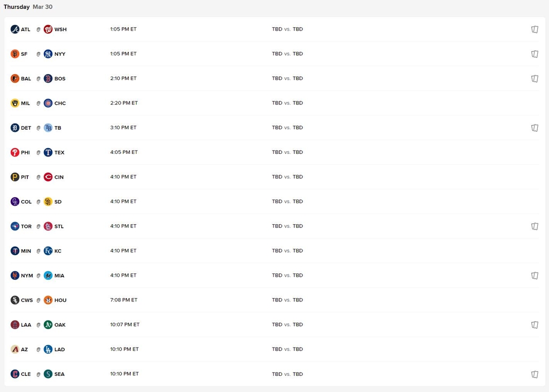Select the Dodgers logo
Screen dimensions: 549x392
48,349
